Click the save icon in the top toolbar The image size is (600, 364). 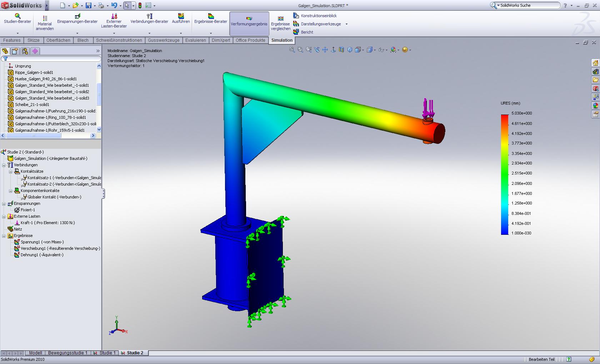pos(89,5)
